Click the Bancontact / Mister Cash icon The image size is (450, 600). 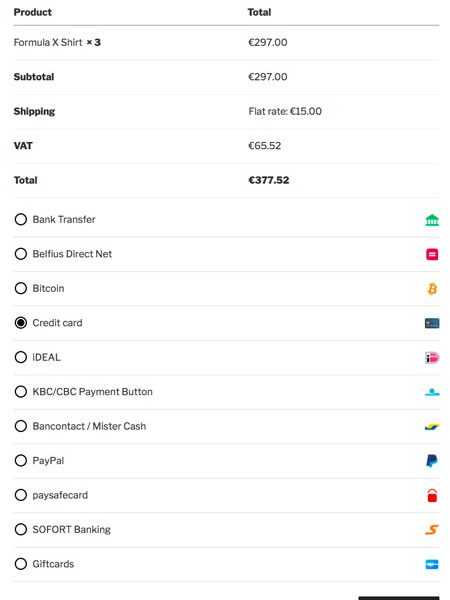point(432,426)
